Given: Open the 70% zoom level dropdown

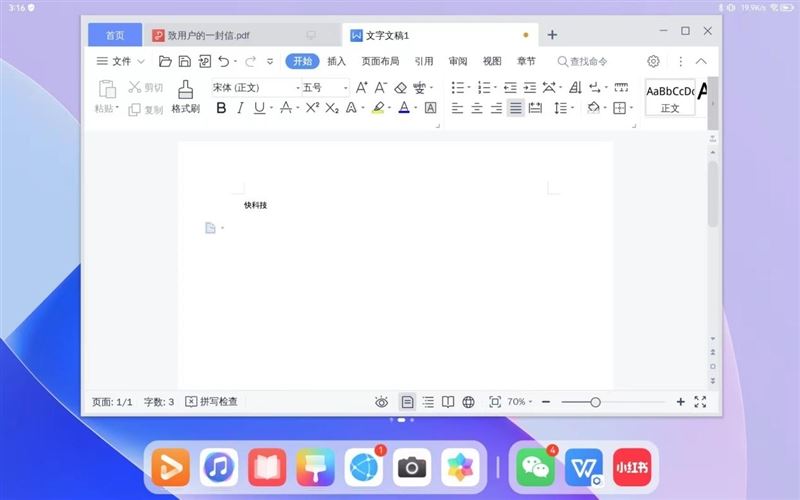Looking at the screenshot, I should (520, 402).
